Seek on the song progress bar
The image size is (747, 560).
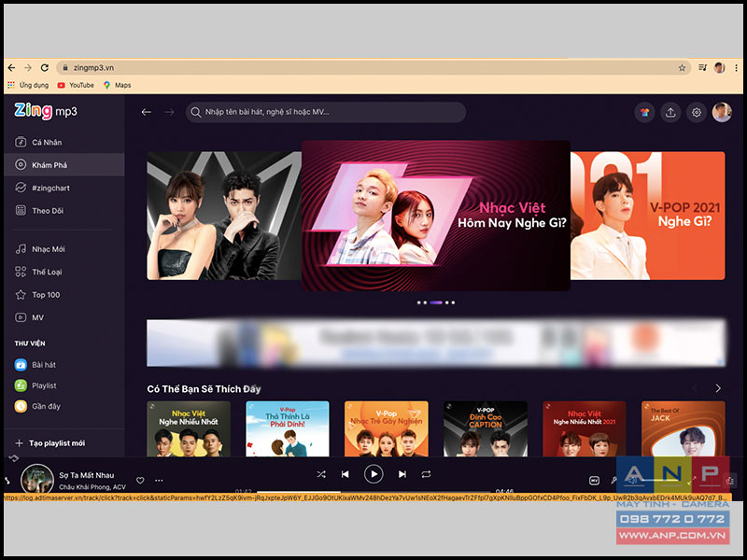[x=373, y=492]
